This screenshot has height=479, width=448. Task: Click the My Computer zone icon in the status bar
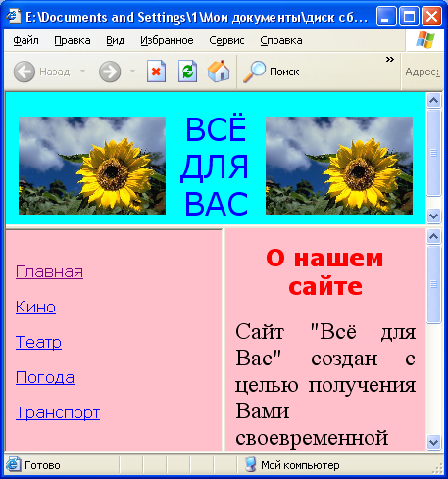click(x=251, y=465)
